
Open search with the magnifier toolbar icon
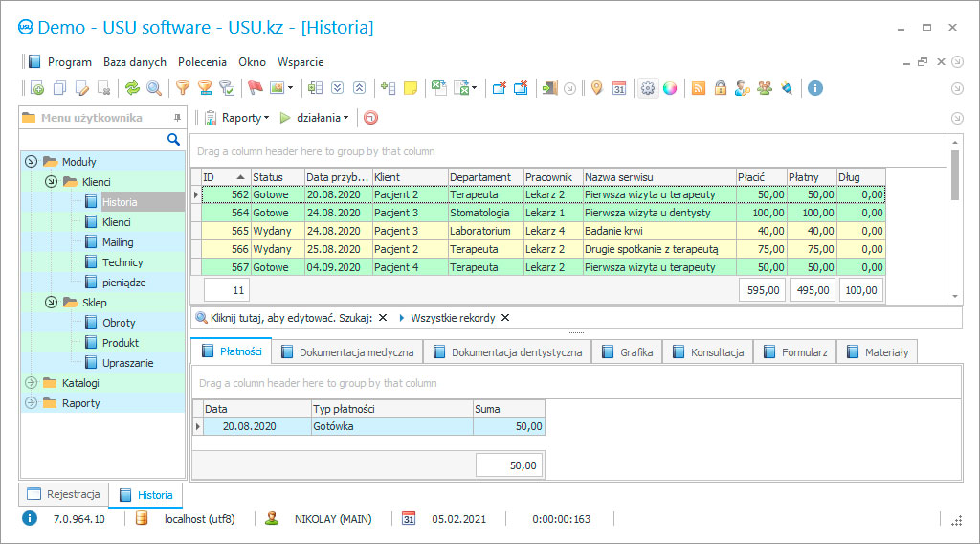pos(153,88)
